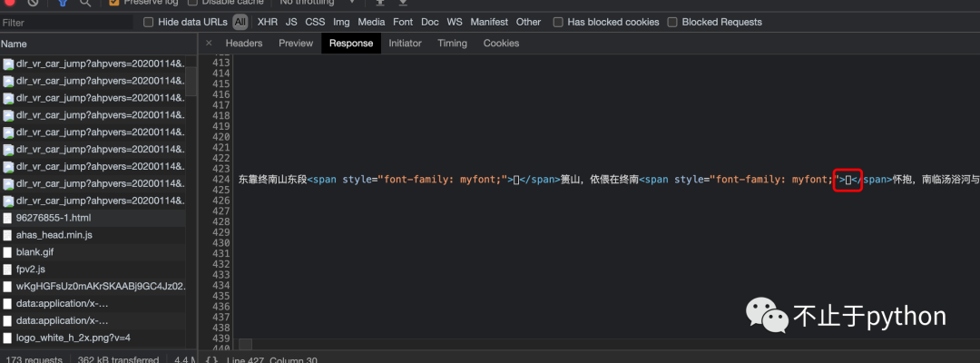Check Has blocked cookies option

(558, 22)
